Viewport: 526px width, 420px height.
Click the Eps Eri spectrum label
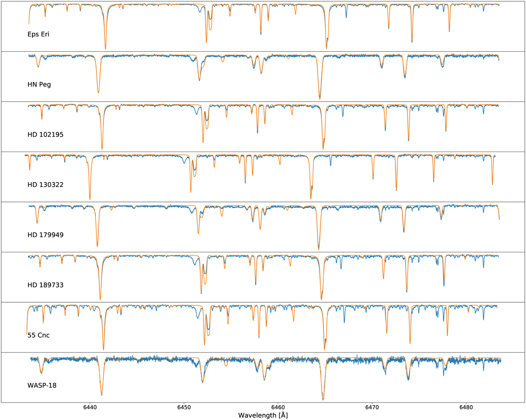pos(38,34)
